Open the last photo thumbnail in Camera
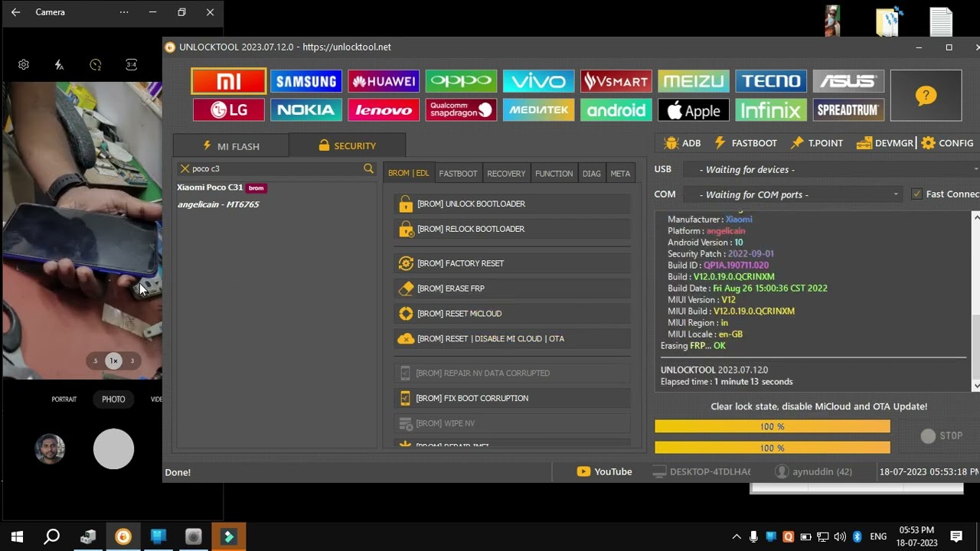This screenshot has width=980, height=551. click(50, 449)
